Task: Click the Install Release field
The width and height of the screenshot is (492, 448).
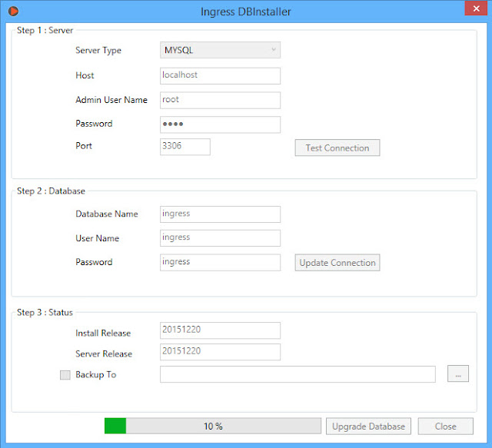Action: click(220, 330)
